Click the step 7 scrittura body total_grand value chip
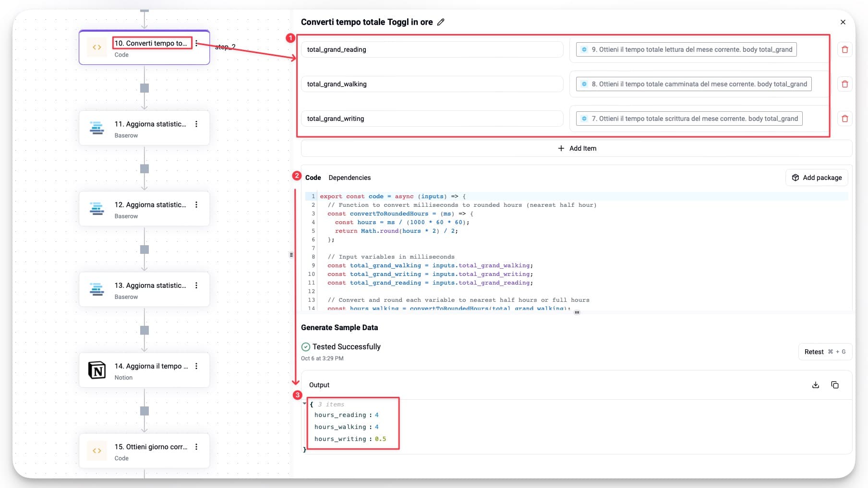The width and height of the screenshot is (868, 488). tap(689, 119)
